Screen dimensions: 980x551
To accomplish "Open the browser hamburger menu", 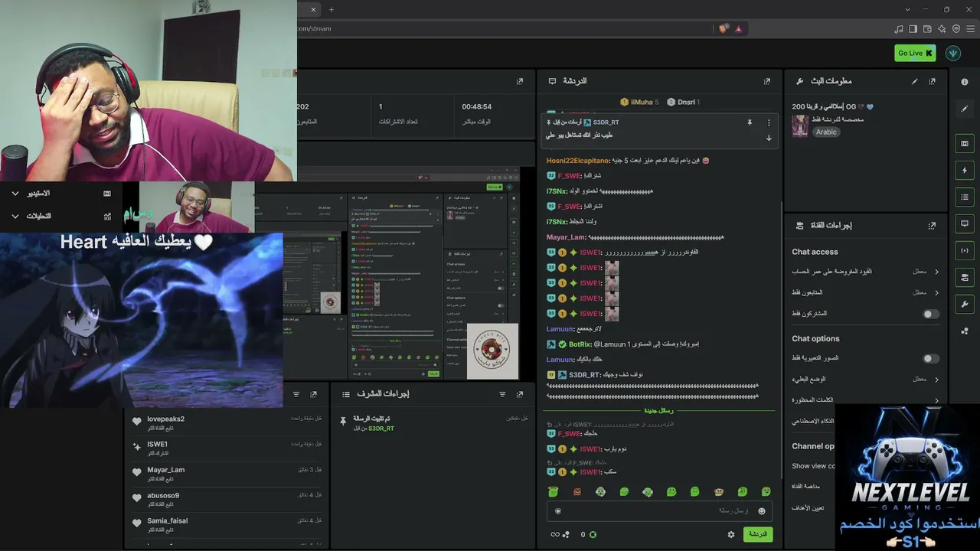I will point(970,28).
